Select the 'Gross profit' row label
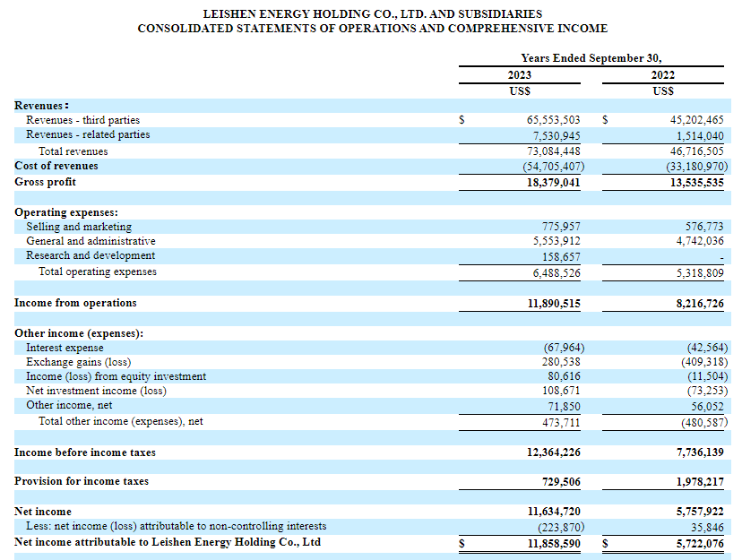The height and width of the screenshot is (560, 742). pos(46,182)
